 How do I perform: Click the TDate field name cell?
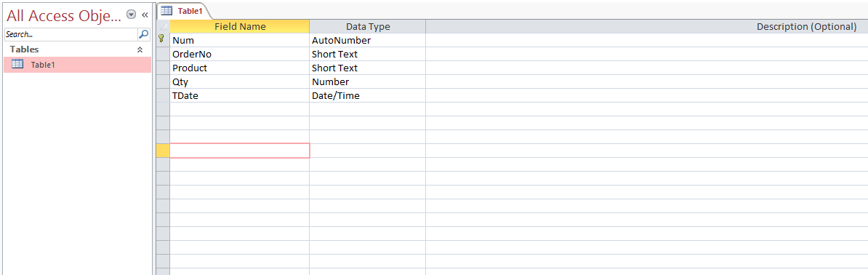pyautogui.click(x=240, y=96)
